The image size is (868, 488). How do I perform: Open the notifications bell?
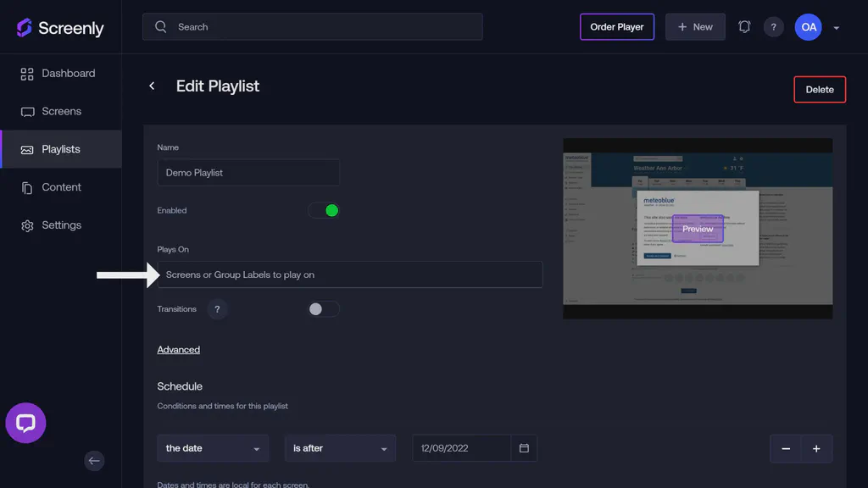[x=744, y=26]
